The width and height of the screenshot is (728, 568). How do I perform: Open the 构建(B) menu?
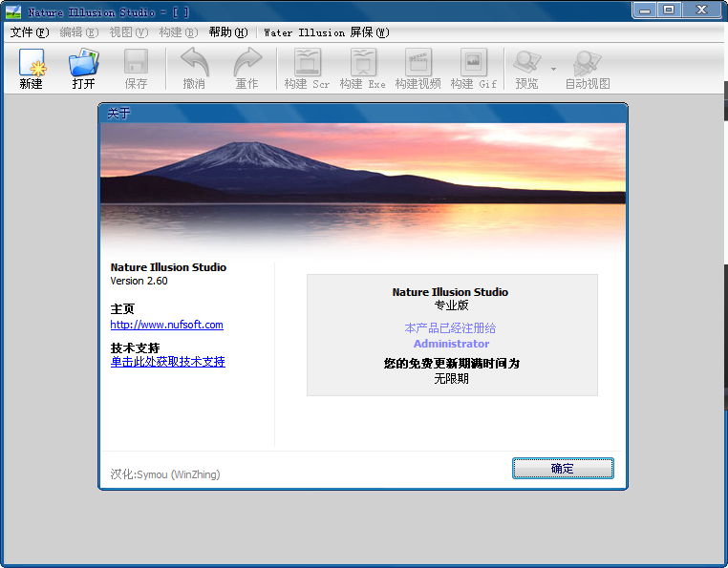[x=179, y=32]
